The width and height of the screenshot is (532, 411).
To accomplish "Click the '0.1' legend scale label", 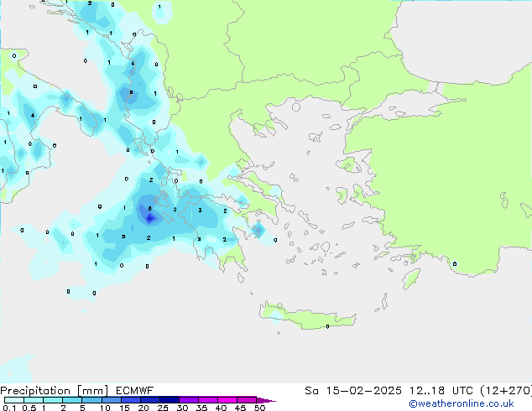I will [9, 408].
